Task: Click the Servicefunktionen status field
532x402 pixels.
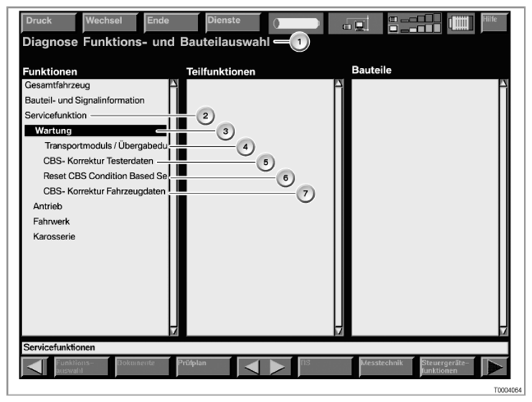Action: click(265, 347)
